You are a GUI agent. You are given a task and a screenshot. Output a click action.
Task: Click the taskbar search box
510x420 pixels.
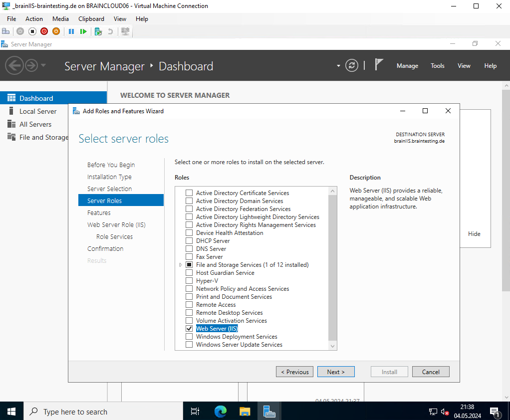(x=103, y=412)
